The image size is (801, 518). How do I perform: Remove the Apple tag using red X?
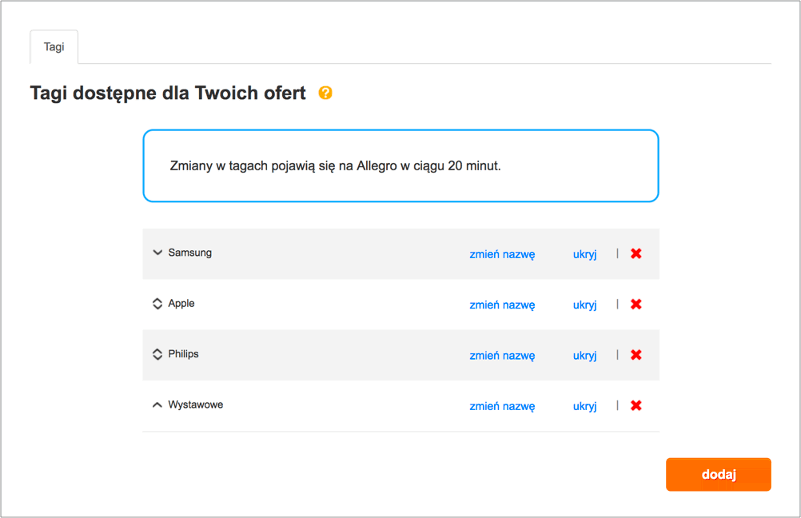[636, 305]
